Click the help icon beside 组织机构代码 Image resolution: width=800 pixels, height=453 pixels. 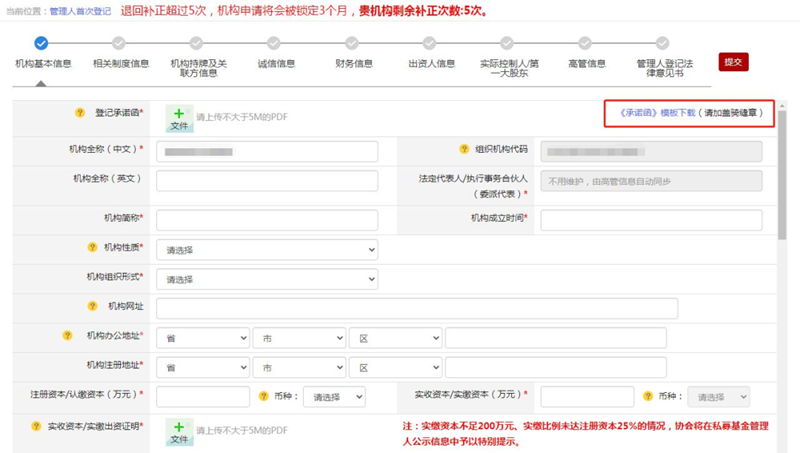tap(464, 150)
